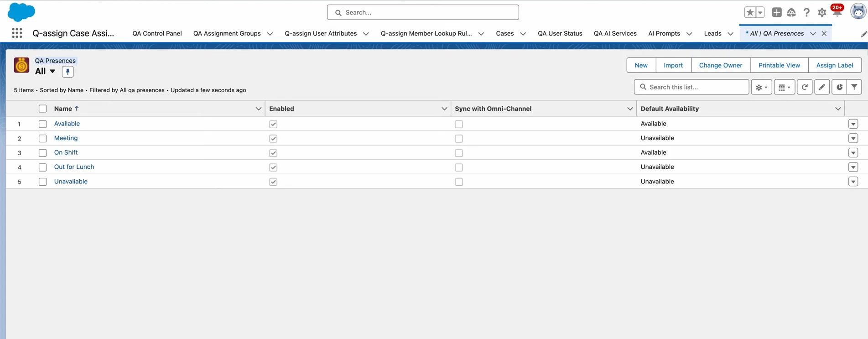
Task: Toggle the select-all rows checkbox
Action: pos(42,109)
